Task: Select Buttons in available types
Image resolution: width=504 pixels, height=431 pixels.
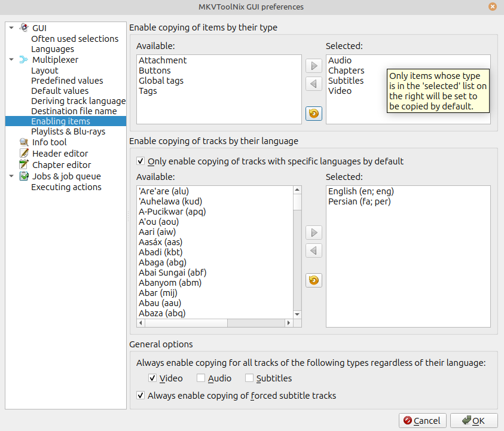Action: [155, 71]
